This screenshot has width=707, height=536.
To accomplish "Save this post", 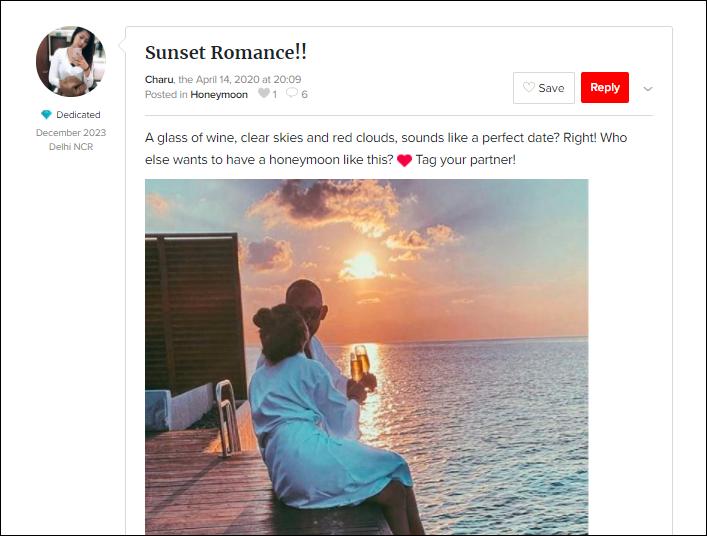I will click(x=544, y=88).
